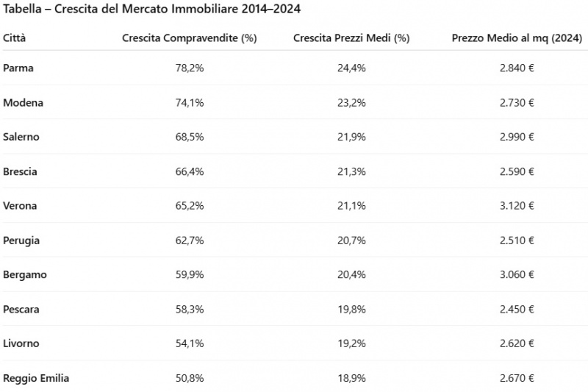588x392 pixels.
Task: Select the Parma row label
Action: (x=18, y=68)
